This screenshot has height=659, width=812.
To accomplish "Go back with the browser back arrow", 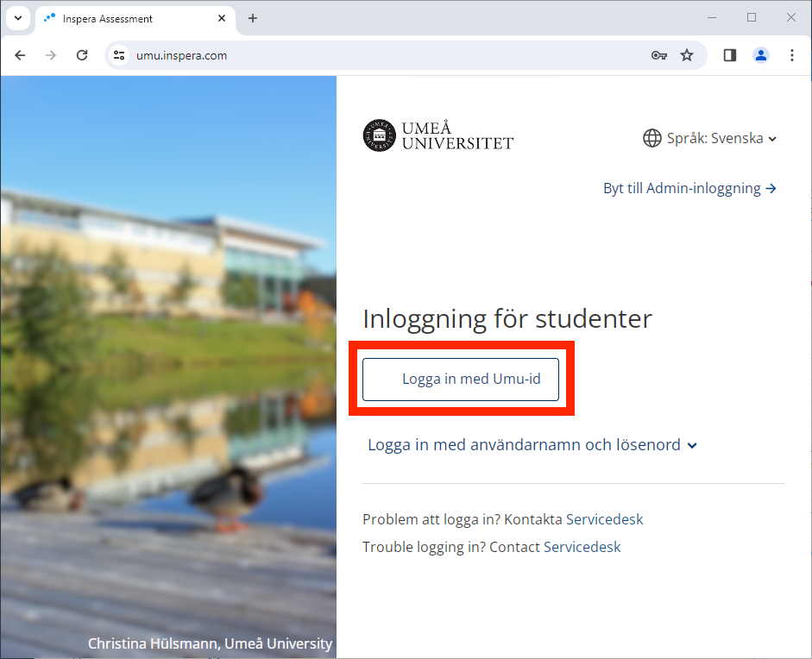I will pos(20,55).
